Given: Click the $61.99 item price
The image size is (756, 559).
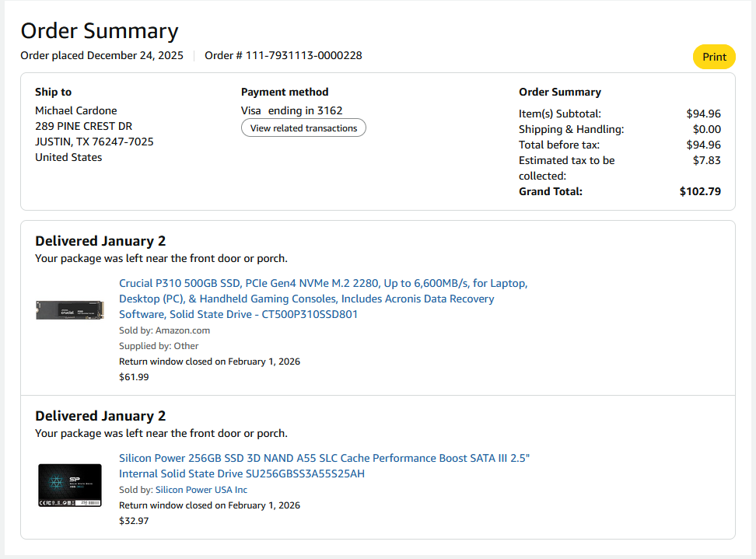Looking at the screenshot, I should (134, 377).
